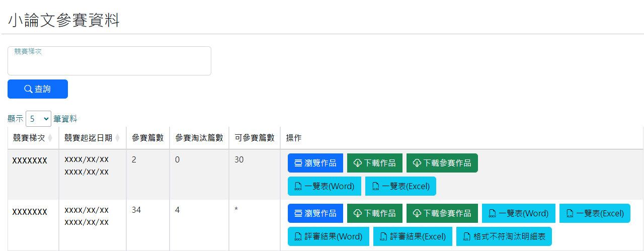
Task: Download first row 一覽表(Word) file
Action: pos(324,186)
